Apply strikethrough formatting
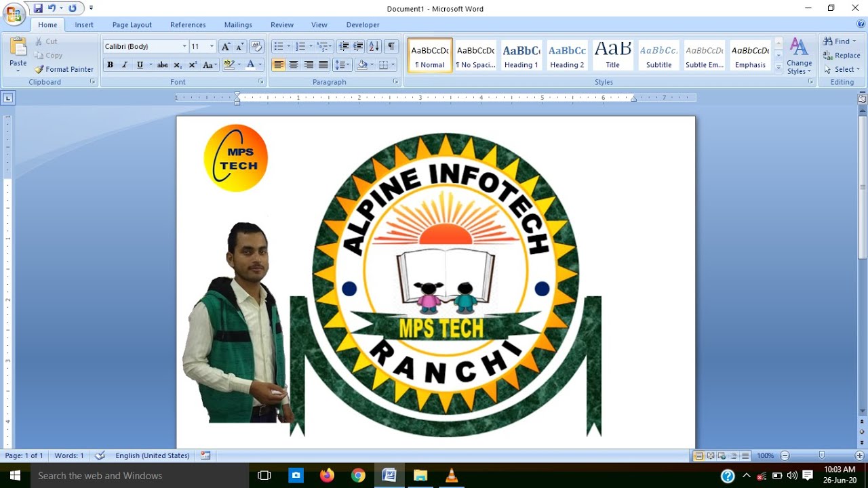 162,65
